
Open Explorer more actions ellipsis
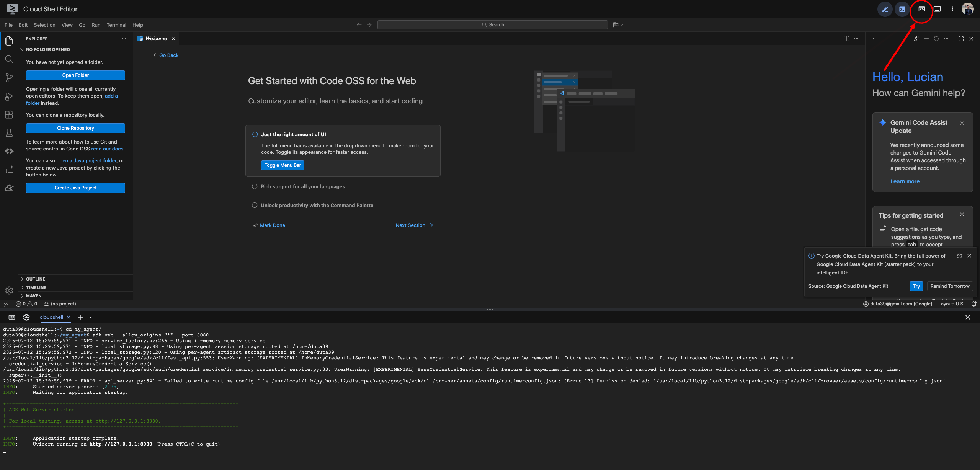click(124, 39)
